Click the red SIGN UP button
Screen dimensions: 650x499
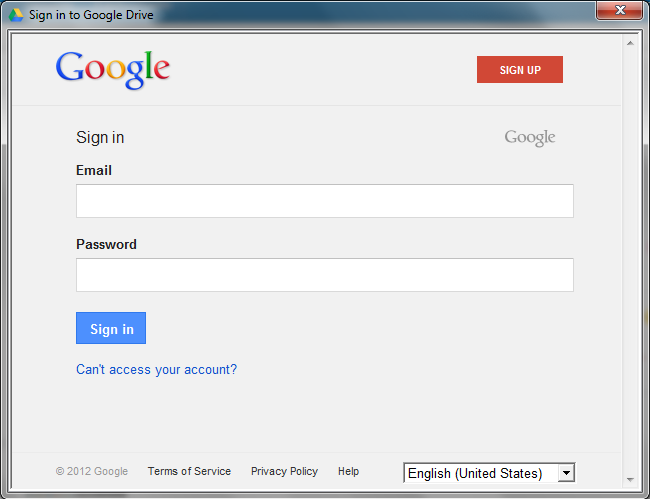coord(520,70)
